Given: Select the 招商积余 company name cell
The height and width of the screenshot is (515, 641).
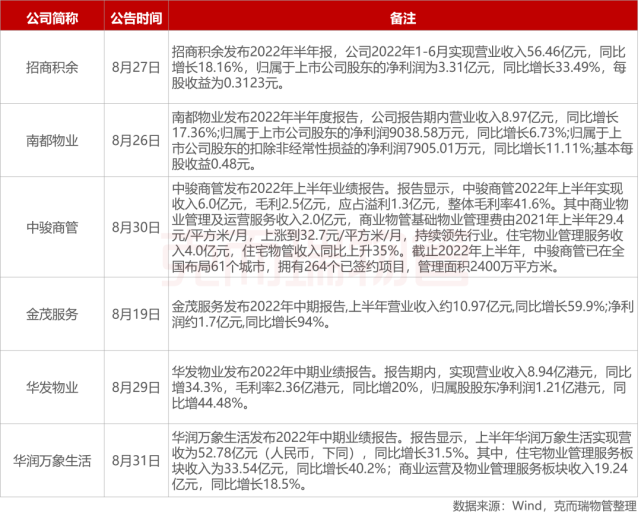Looking at the screenshot, I should [x=52, y=67].
